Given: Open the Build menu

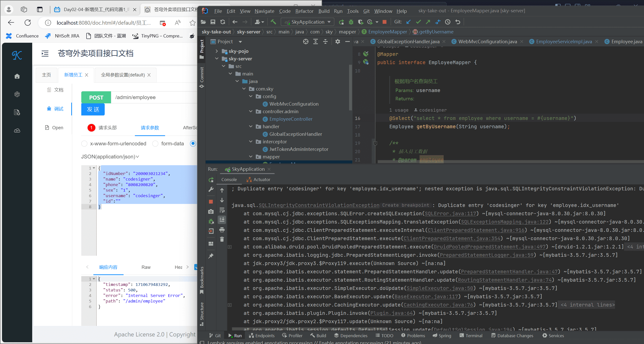Looking at the screenshot, I should coord(324,11).
